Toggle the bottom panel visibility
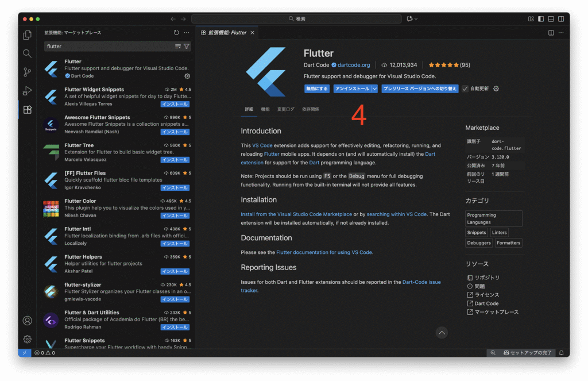 tap(551, 19)
